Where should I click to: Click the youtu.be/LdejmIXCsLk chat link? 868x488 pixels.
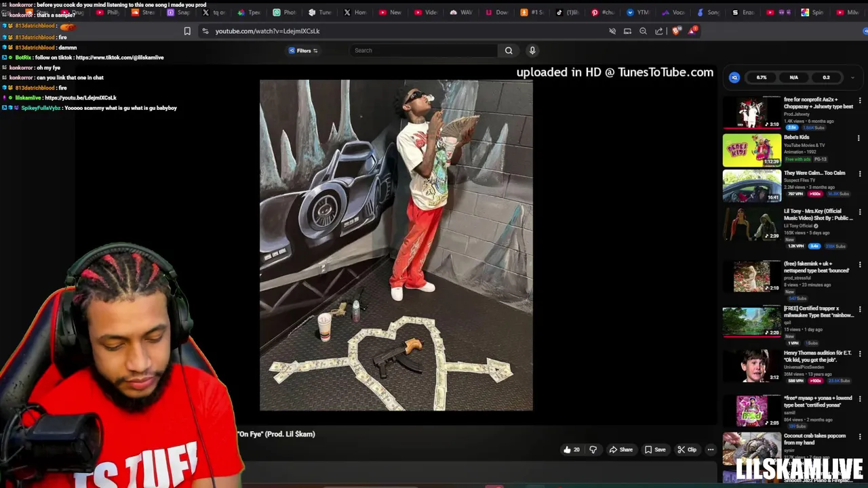(x=80, y=98)
